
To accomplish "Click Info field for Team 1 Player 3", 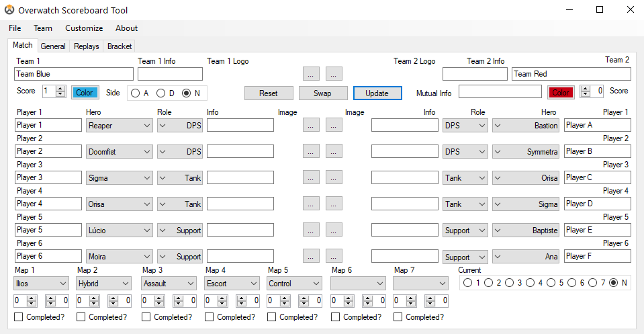I will click(240, 177).
